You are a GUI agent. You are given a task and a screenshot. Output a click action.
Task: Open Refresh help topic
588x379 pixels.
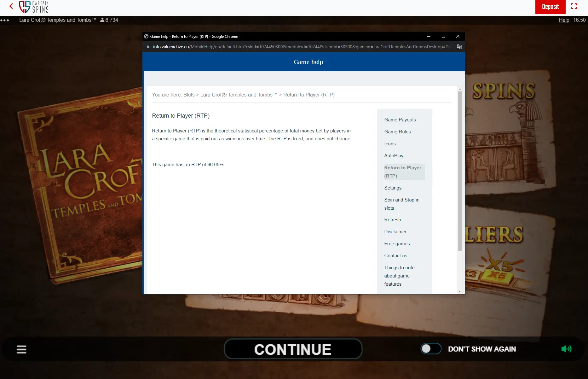tap(392, 220)
